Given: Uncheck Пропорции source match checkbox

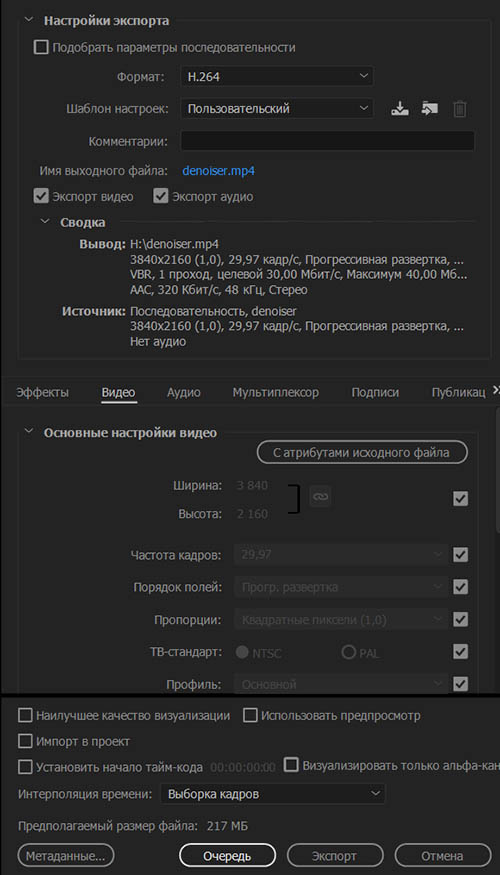Looking at the screenshot, I should coord(460,619).
